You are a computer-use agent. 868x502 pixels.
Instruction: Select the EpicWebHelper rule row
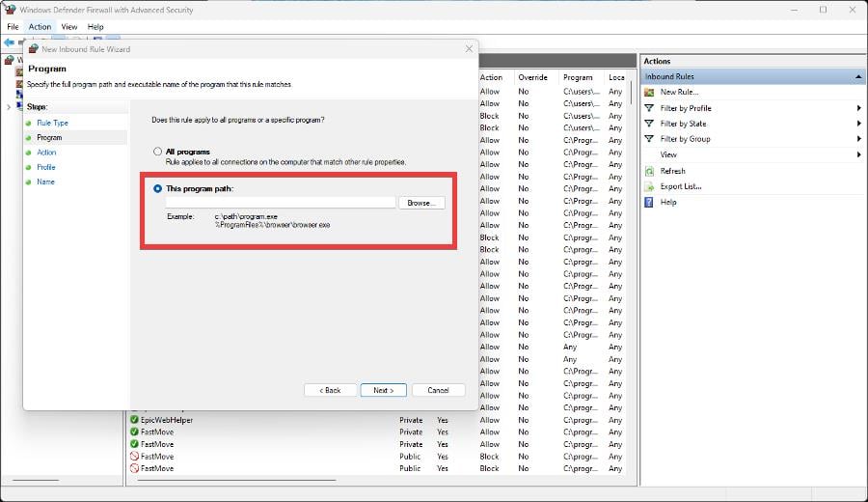[x=376, y=420]
